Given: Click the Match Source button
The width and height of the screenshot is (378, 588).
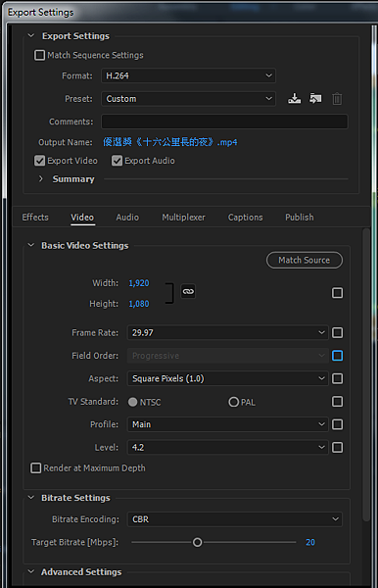Looking at the screenshot, I should 305,260.
